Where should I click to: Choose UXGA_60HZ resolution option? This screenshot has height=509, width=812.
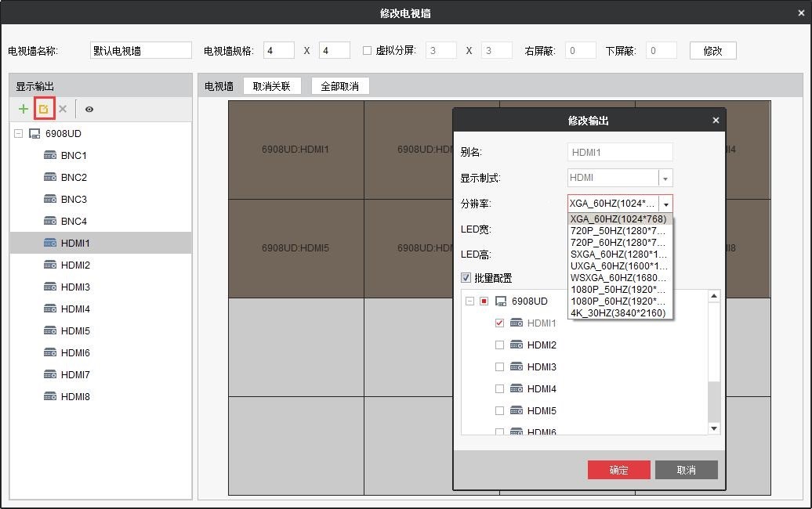(618, 266)
